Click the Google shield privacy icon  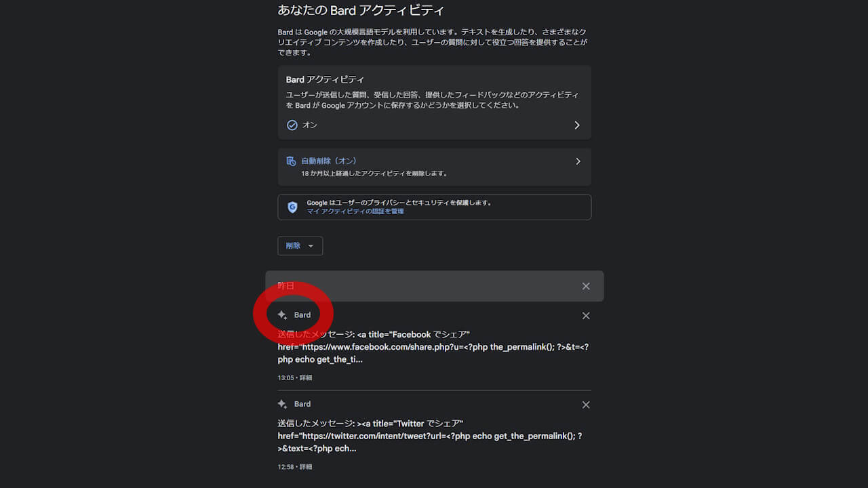[292, 207]
